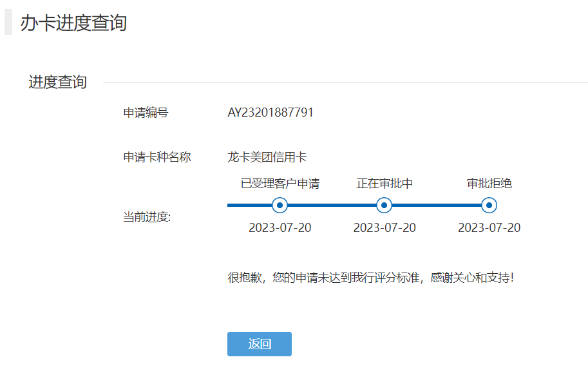
Task: Click card name 龙卡美团信用卡
Action: pos(267,157)
